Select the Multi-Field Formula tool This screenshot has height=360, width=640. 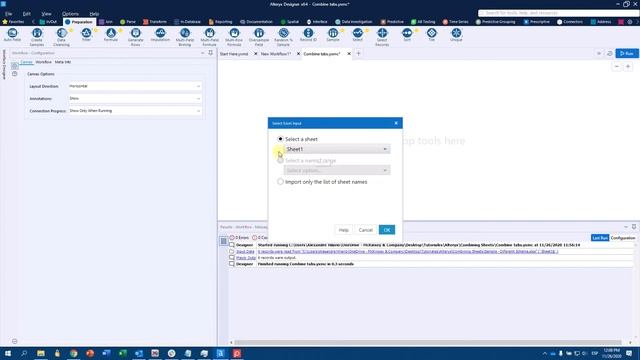209,36
